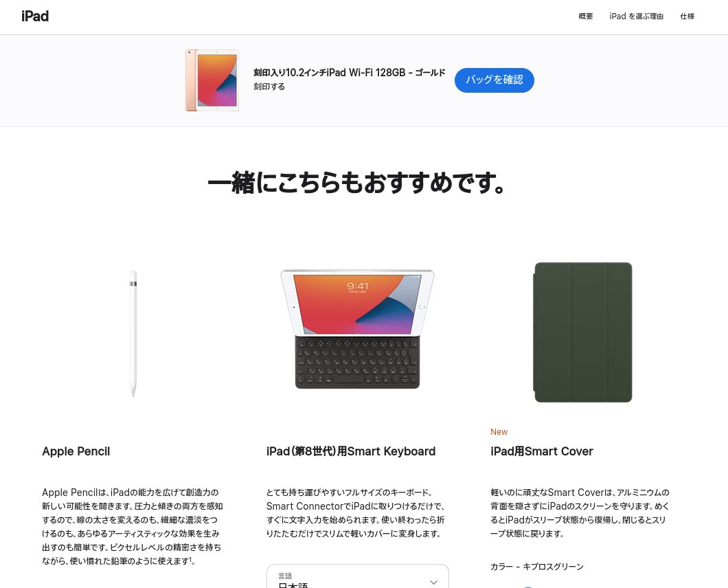
Task: Click footnote 1 after Apple Pencil description
Action: click(x=190, y=559)
